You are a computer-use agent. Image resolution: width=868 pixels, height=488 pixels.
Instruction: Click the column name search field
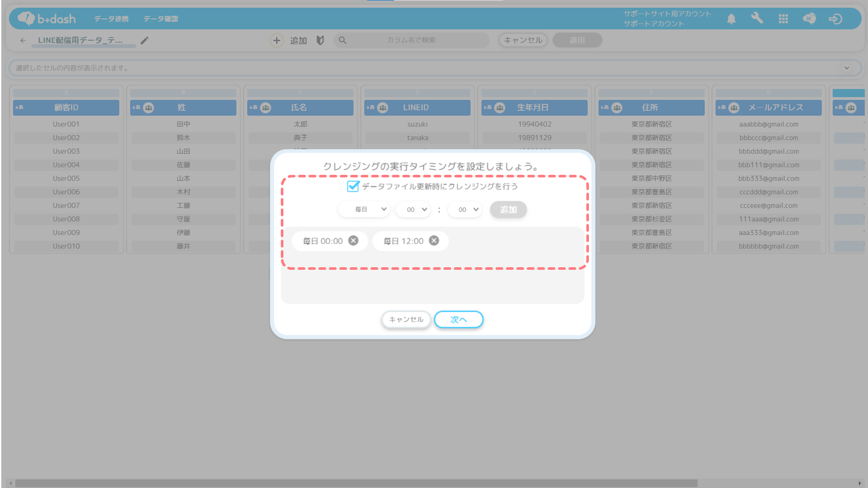pyautogui.click(x=411, y=40)
